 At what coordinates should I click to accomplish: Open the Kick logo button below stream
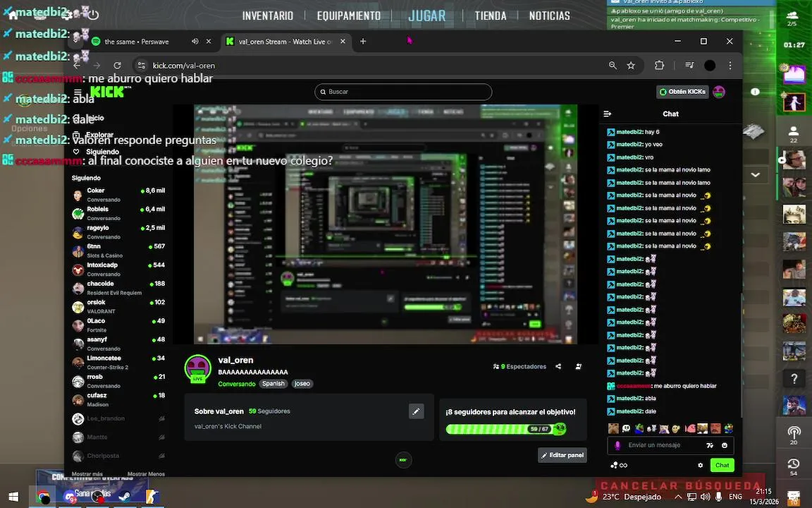coord(403,460)
